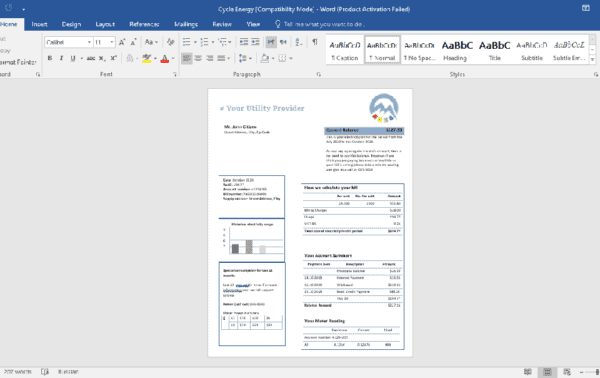The width and height of the screenshot is (600, 378).
Task: Apply the Normal style
Action: 382,50
